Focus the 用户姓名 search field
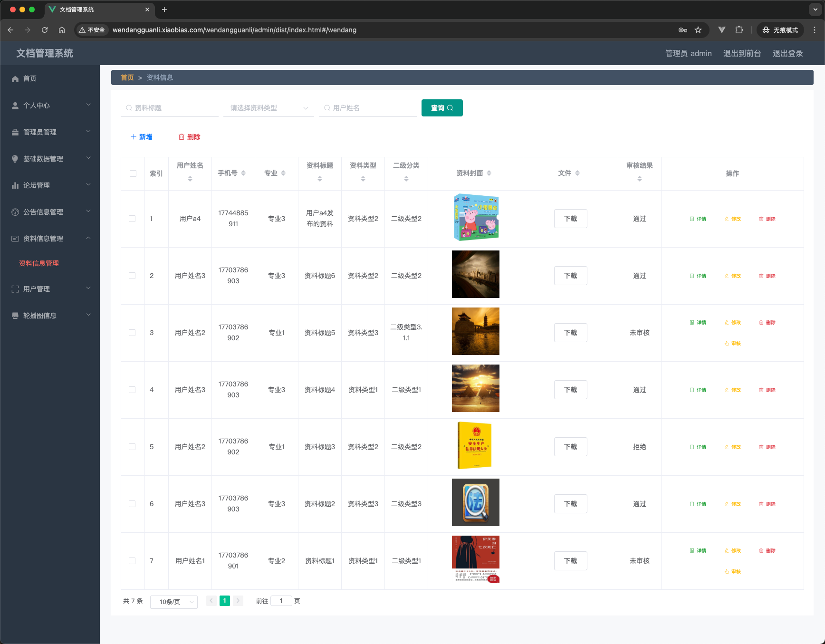This screenshot has width=825, height=644. tap(368, 108)
